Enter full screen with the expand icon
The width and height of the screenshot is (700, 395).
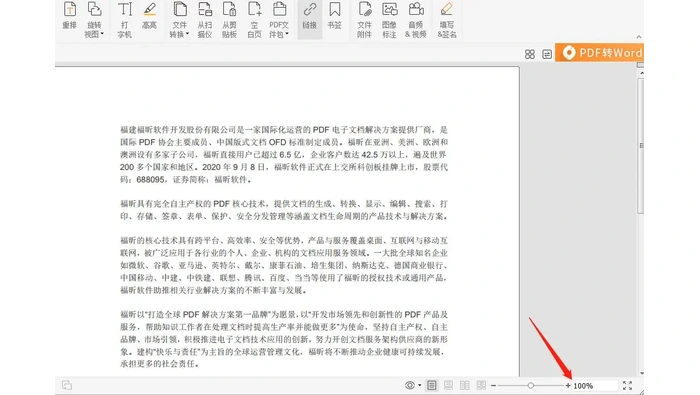coord(627,386)
